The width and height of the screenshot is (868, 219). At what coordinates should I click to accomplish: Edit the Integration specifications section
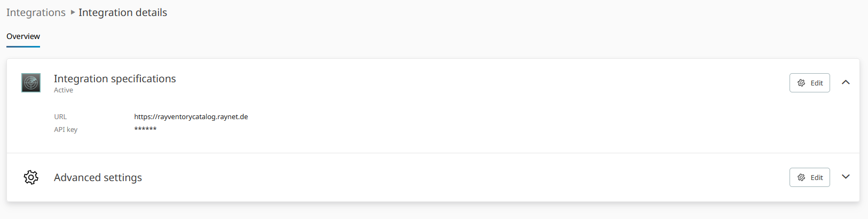tap(809, 83)
